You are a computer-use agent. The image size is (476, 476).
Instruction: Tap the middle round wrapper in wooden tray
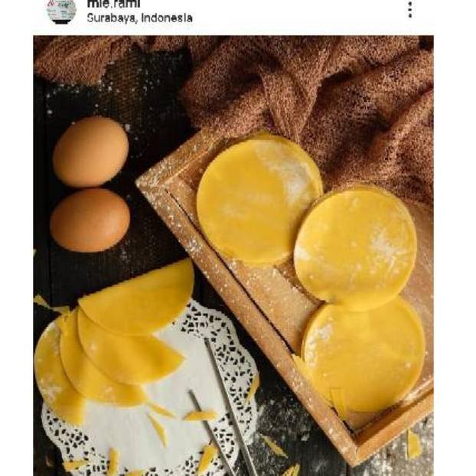click(355, 247)
